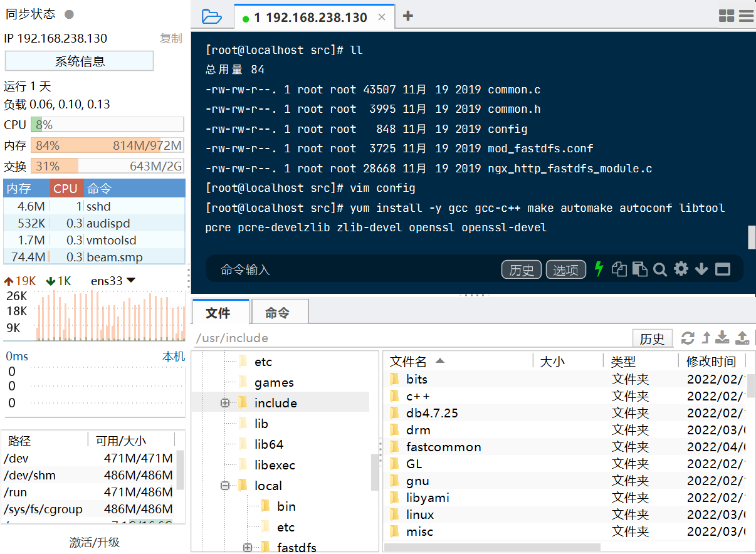Click the /usr/include path field
The height and width of the screenshot is (554, 756).
pyautogui.click(x=411, y=338)
